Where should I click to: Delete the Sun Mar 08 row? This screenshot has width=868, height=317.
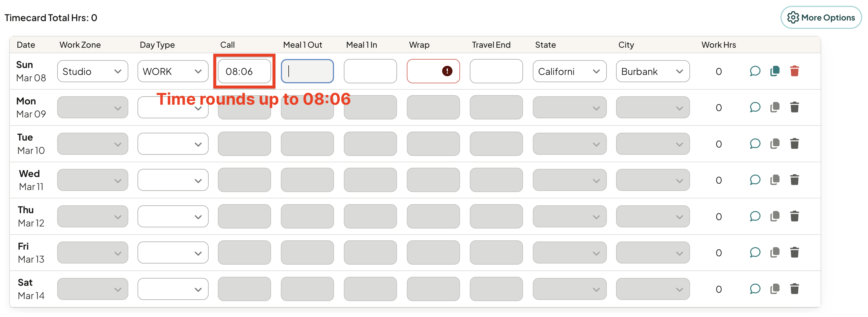(x=794, y=71)
